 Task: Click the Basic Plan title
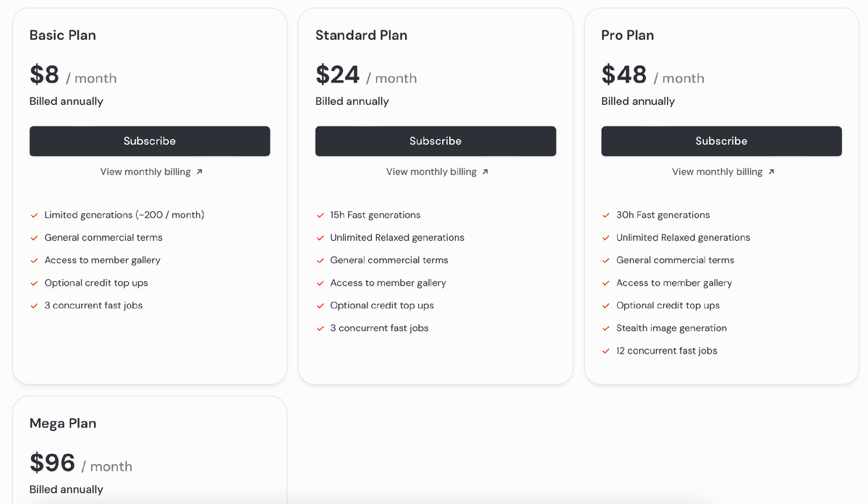63,35
